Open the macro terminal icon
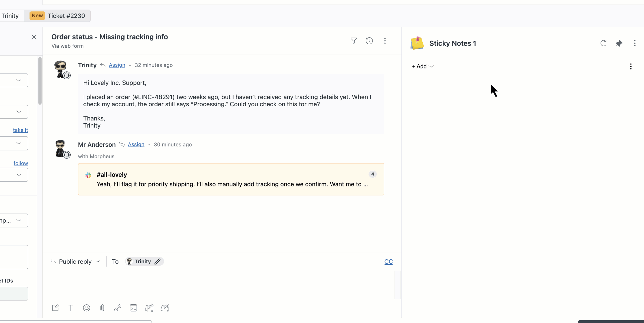This screenshot has height=323, width=644. (x=133, y=308)
